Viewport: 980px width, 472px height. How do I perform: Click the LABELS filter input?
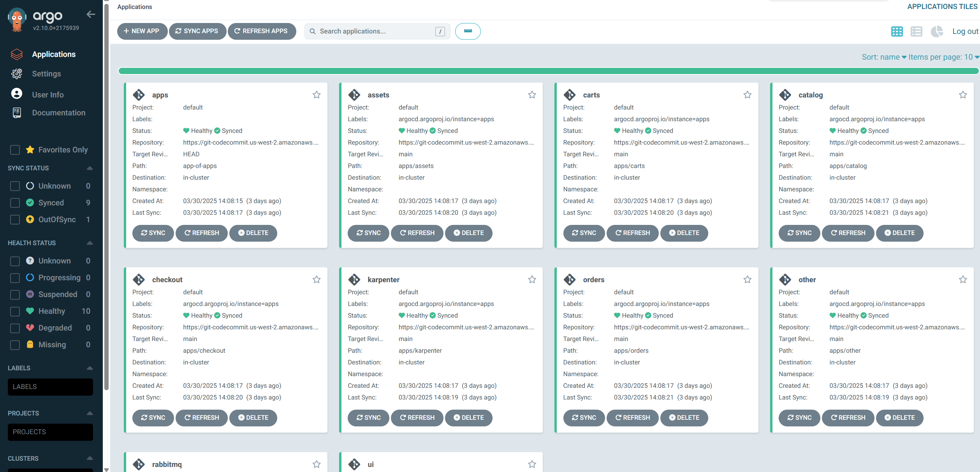[50, 387]
